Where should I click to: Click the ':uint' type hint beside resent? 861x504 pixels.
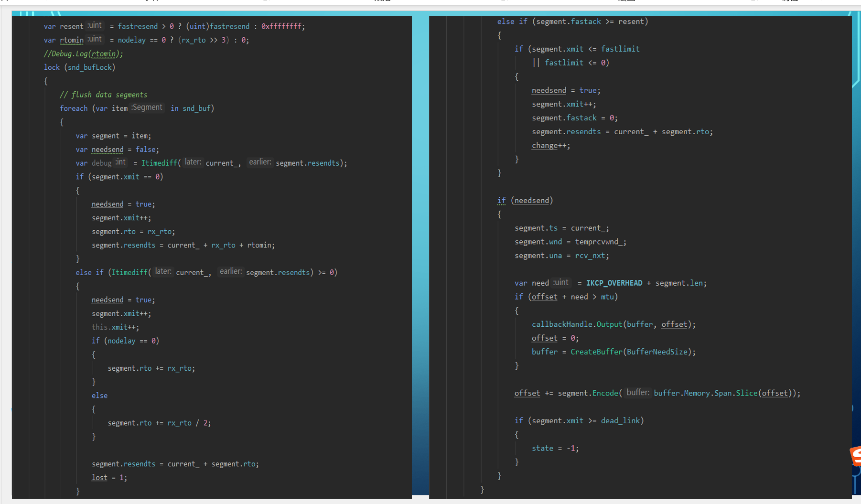pos(94,25)
